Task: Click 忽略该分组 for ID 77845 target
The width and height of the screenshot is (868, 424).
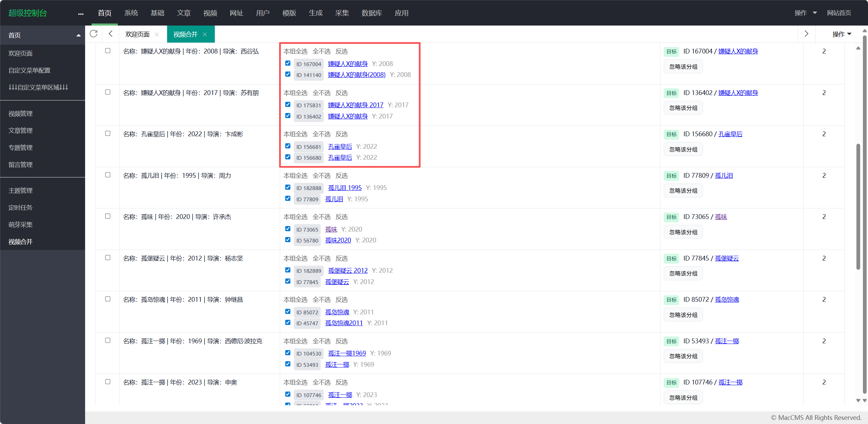Action: 683,273
